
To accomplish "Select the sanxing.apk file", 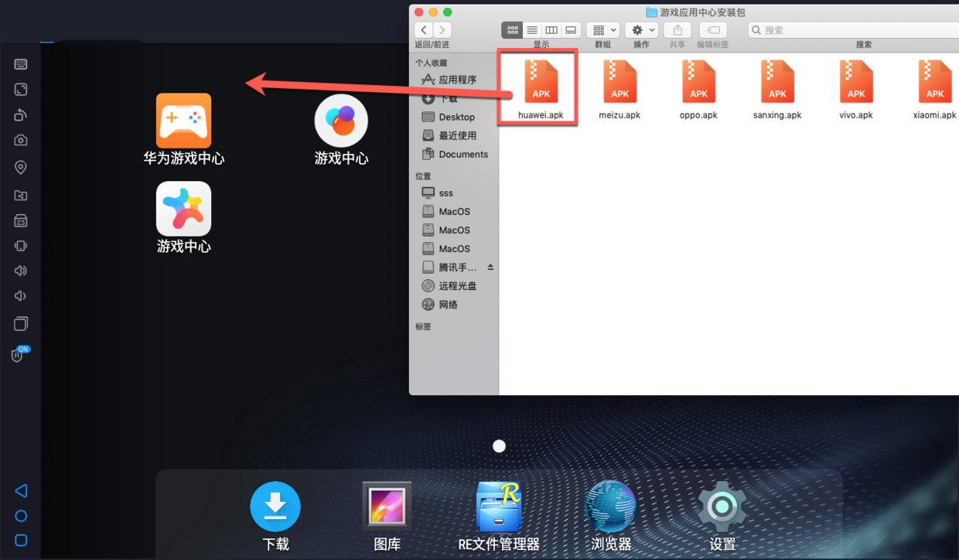I will pos(777,90).
